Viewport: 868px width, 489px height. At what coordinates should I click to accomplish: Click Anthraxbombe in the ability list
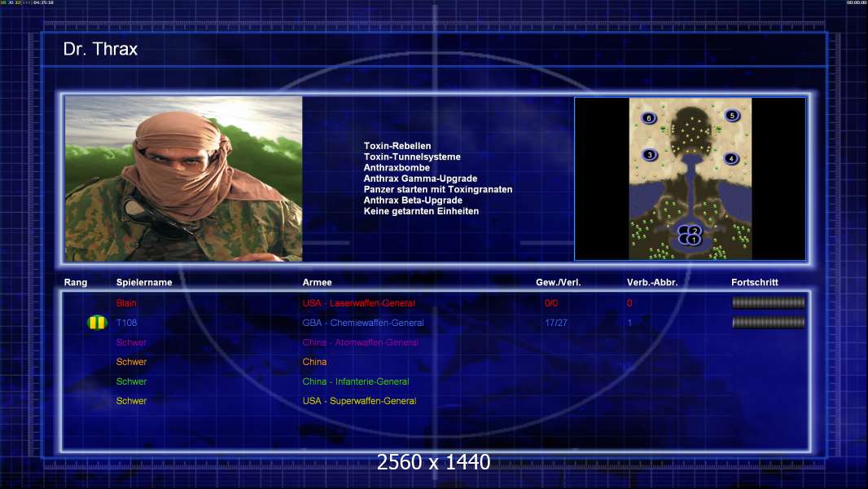397,167
